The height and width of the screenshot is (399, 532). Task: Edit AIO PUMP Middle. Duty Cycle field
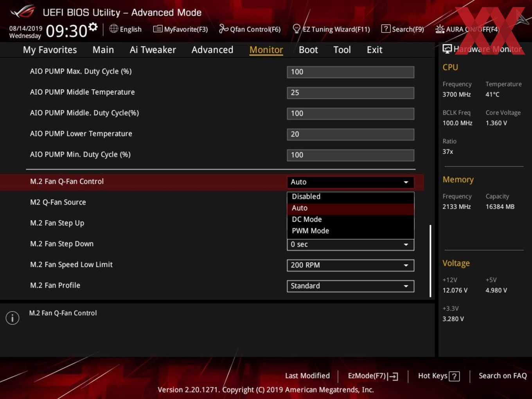click(x=350, y=113)
